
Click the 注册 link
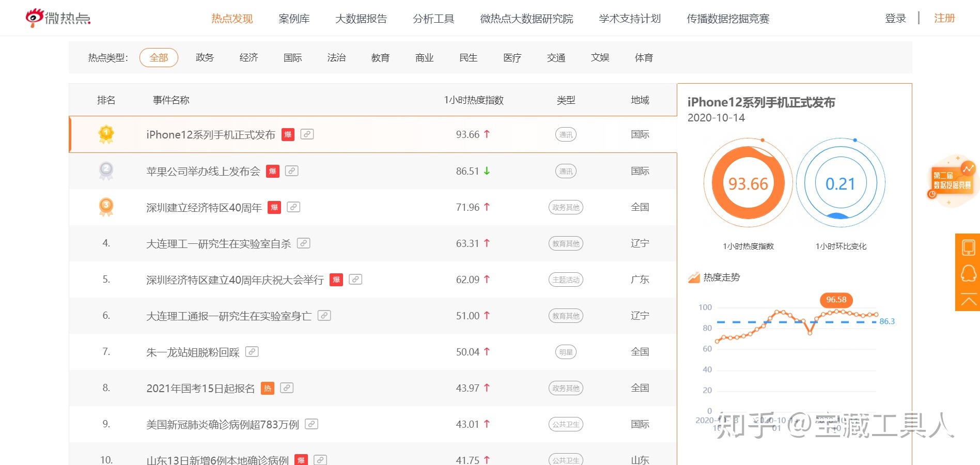coord(944,19)
